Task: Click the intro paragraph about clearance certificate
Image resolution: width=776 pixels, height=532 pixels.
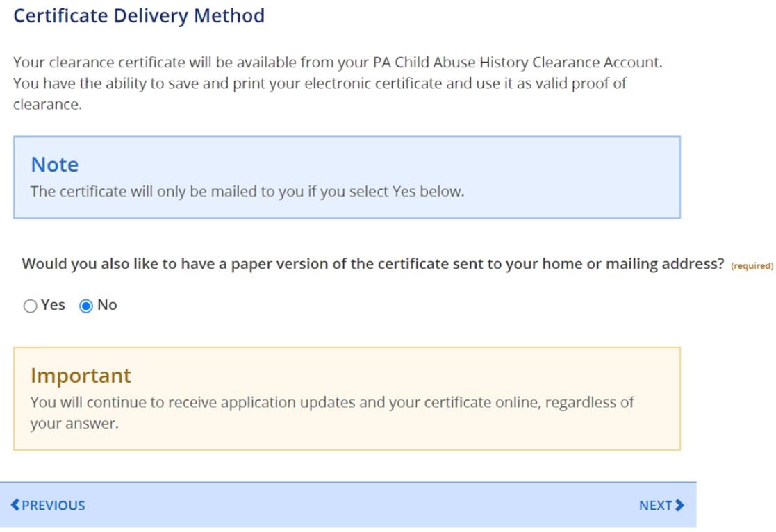Action: (333, 83)
